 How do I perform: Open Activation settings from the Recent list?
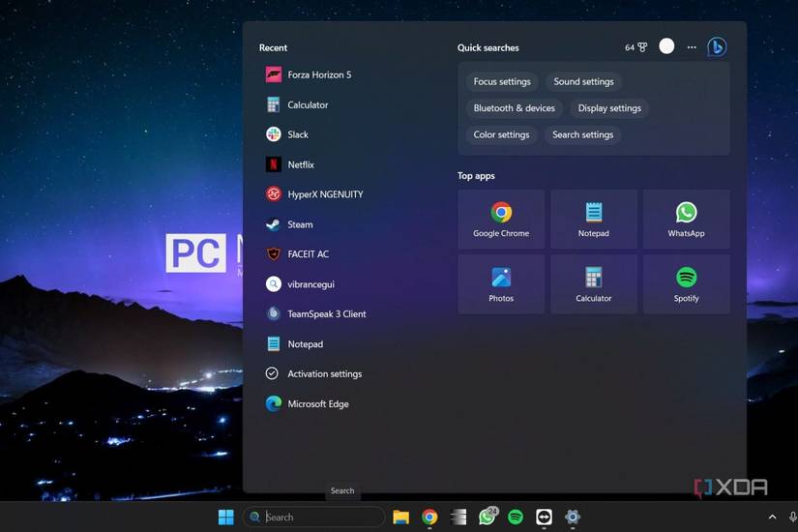(315, 373)
